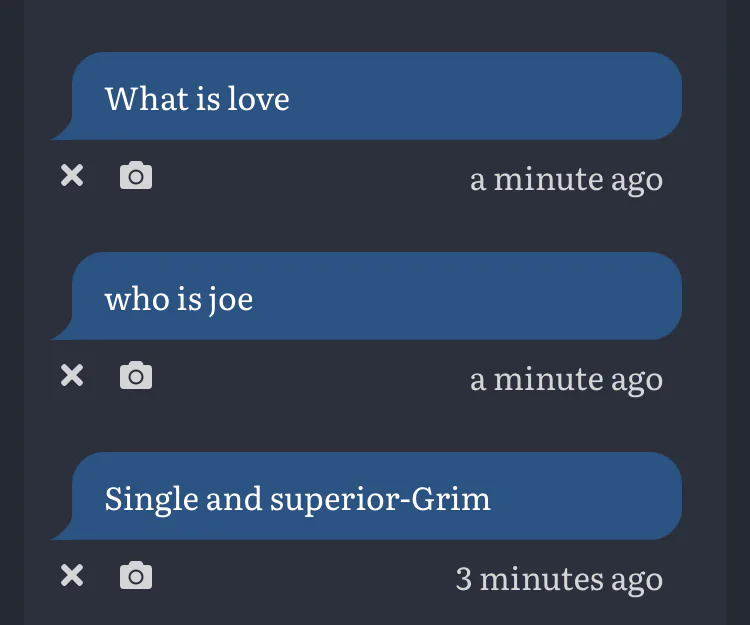Click the camera icon under 'who is joe'
Image resolution: width=750 pixels, height=625 pixels.
[136, 375]
